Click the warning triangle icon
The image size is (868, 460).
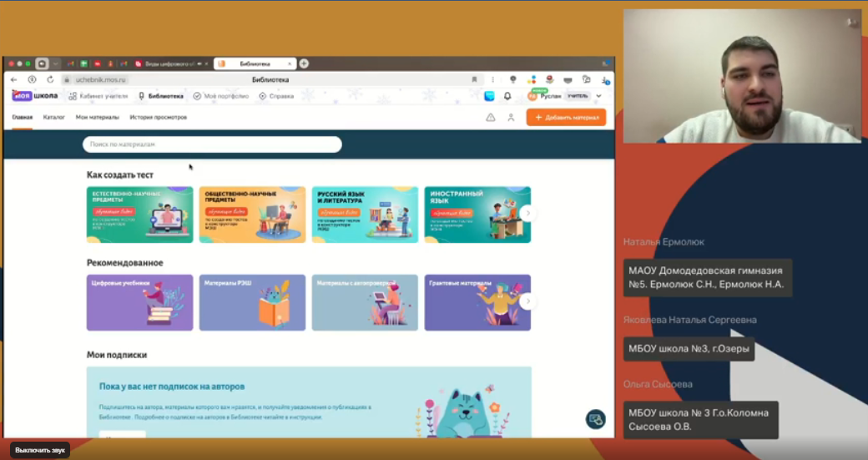[491, 118]
